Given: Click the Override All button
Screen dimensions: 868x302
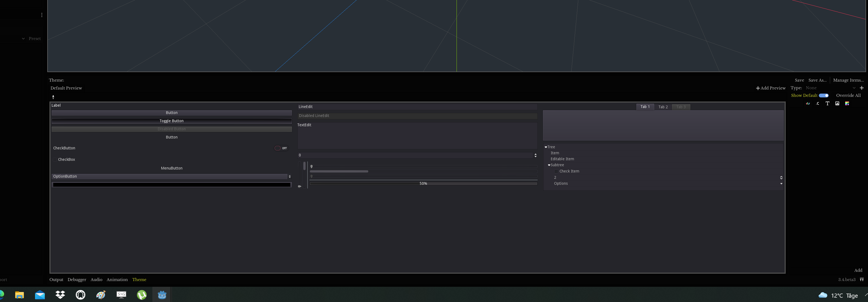Looking at the screenshot, I should (848, 95).
